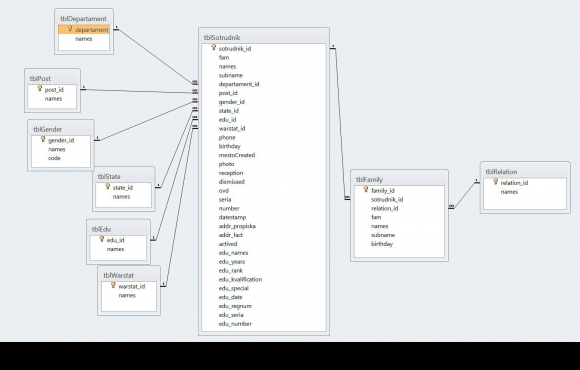Click the key icon beside sotrudnik_id
Screen dimensions: 580x370
tap(213, 47)
